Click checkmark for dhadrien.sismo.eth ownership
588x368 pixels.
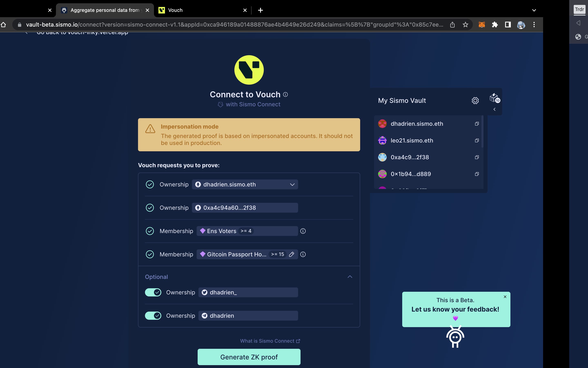point(150,184)
